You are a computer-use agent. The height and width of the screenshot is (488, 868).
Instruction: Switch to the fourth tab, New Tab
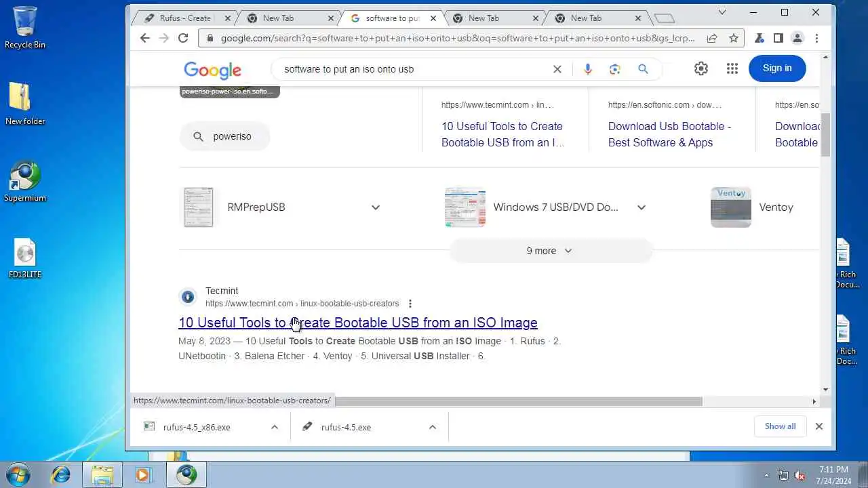484,18
